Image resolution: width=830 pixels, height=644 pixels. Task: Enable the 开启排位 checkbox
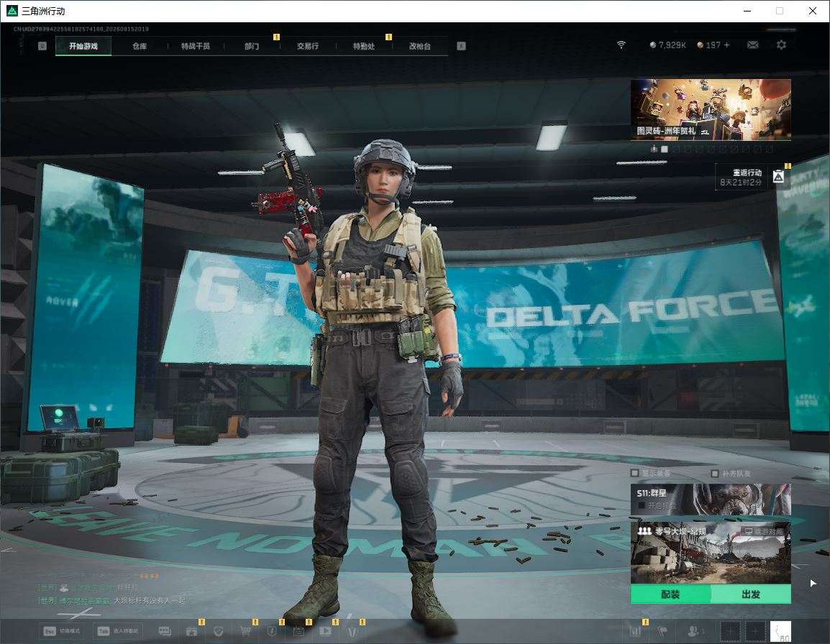pos(642,506)
